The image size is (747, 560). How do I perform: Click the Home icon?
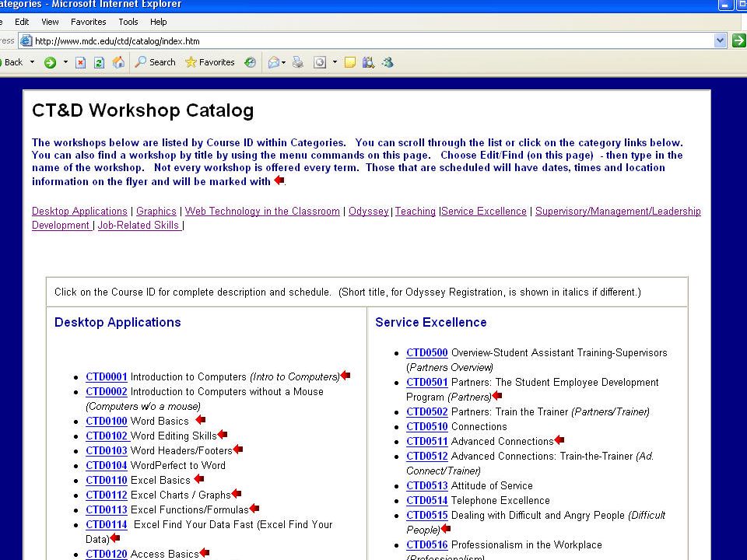pos(118,62)
